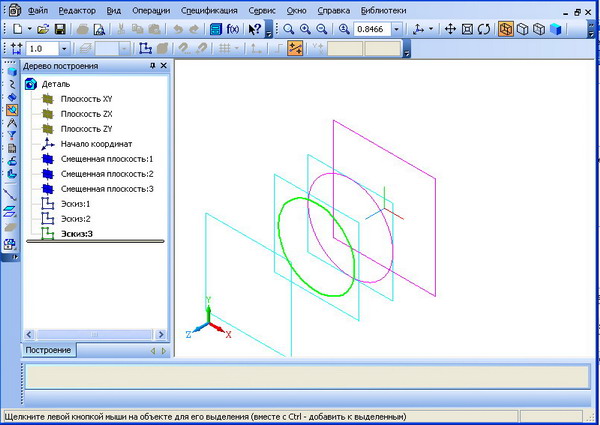Open the filters panel (funnel icon)
The width and height of the screenshot is (600, 425).
(x=12, y=136)
